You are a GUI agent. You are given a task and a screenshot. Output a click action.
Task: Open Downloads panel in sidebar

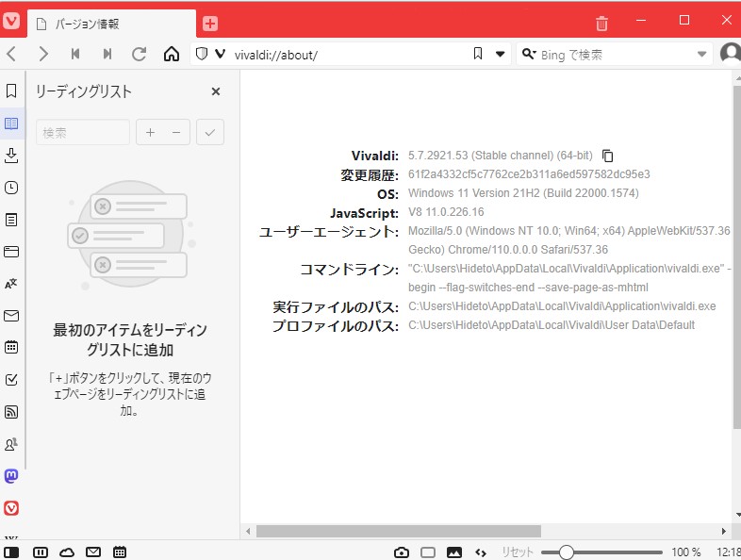[x=11, y=156]
